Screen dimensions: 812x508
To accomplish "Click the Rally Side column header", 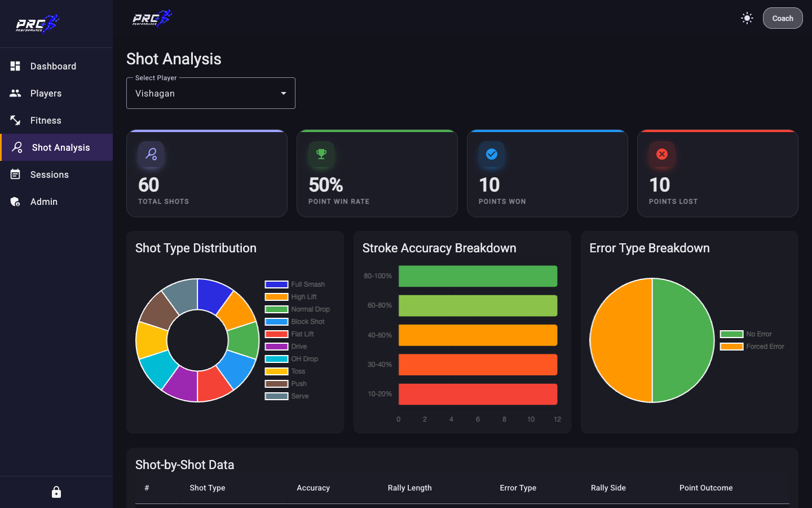I will 608,488.
